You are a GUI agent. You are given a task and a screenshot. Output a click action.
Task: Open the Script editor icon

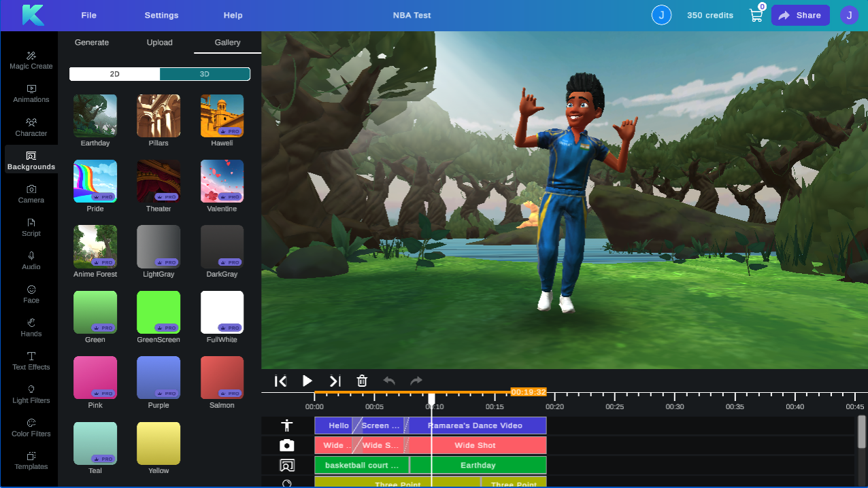pos(31,227)
